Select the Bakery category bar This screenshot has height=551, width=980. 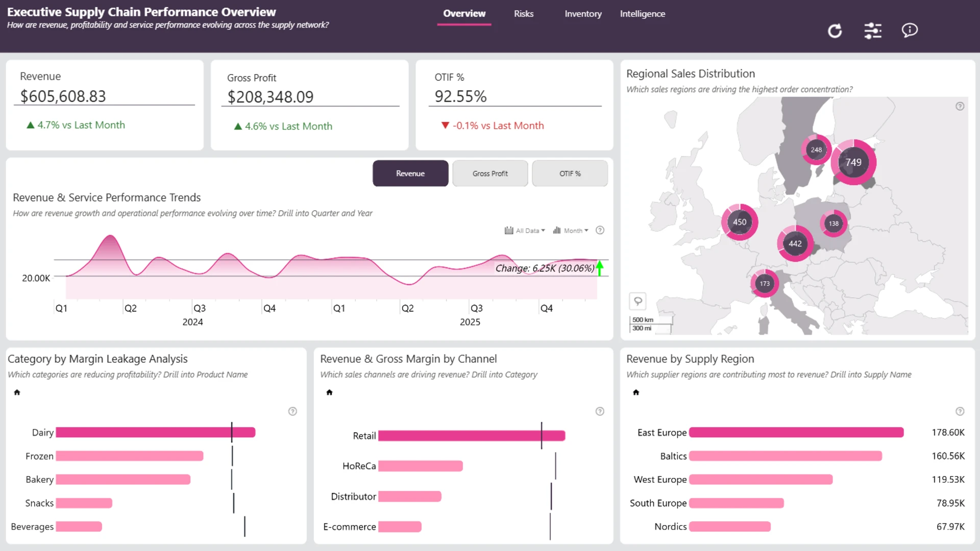click(x=123, y=480)
